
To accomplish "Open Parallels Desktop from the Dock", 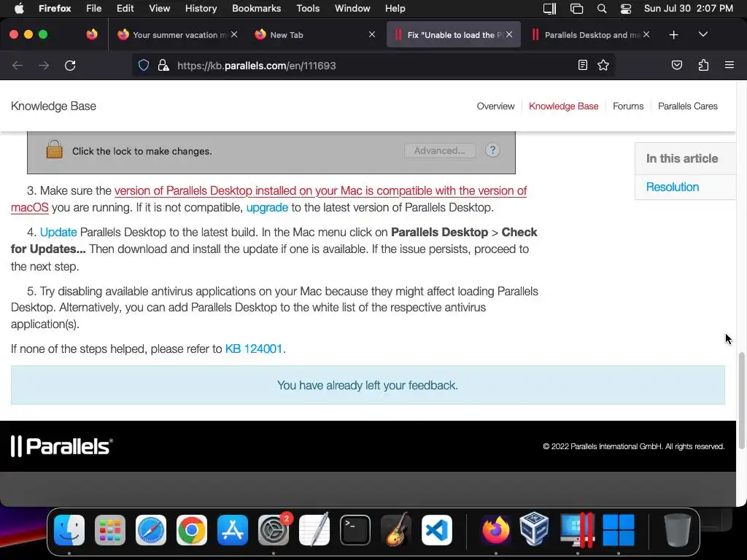I will point(578,530).
